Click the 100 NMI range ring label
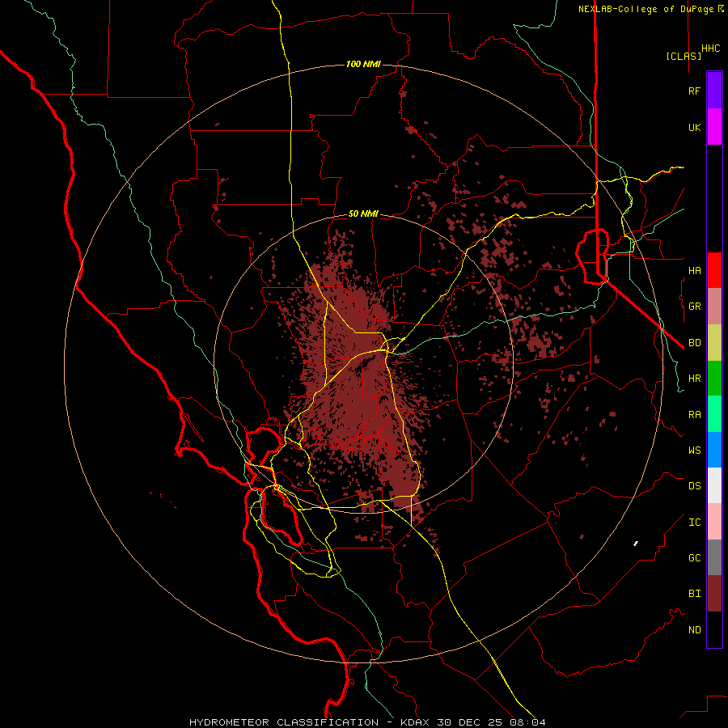This screenshot has width=728, height=728. [x=363, y=64]
